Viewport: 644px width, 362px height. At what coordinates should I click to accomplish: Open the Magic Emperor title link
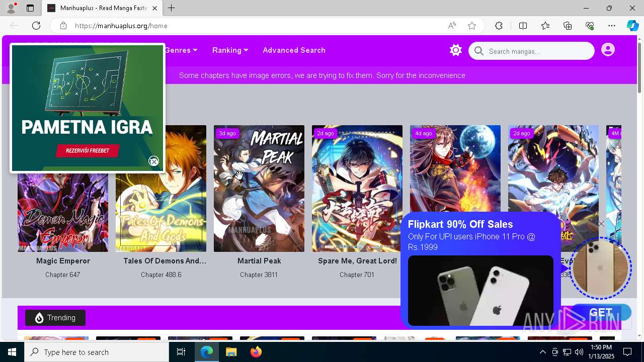63,261
